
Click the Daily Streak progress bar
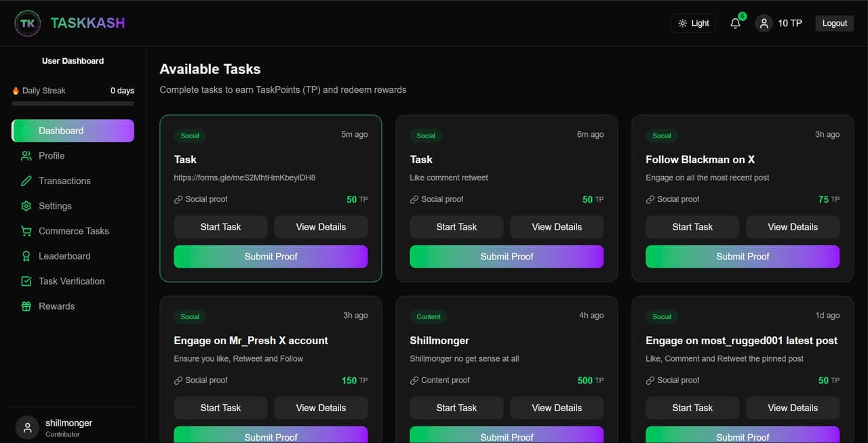[x=73, y=104]
